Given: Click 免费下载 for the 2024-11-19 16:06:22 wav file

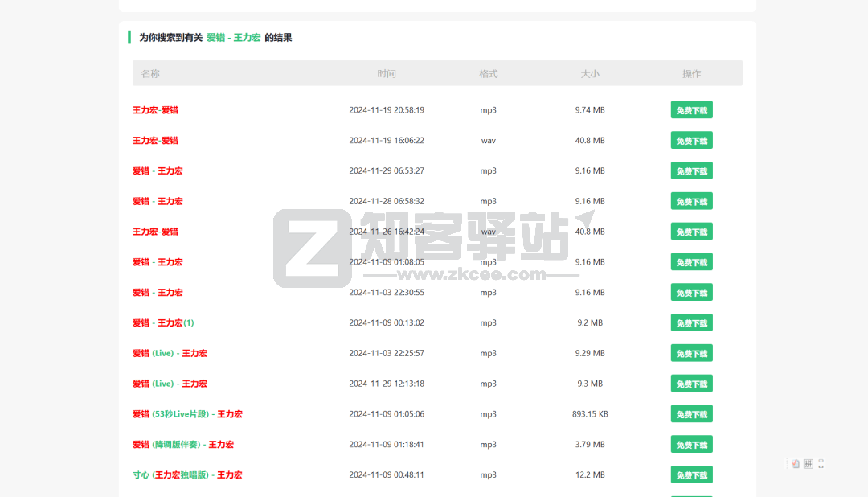Looking at the screenshot, I should (691, 141).
